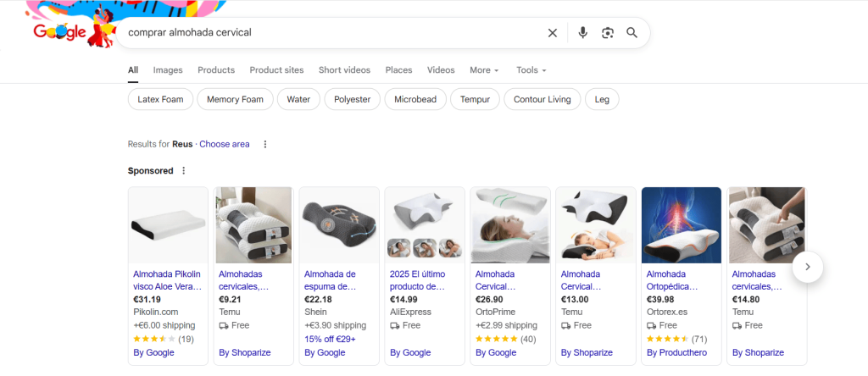Switch to the Images tab
868x376 pixels.
click(x=168, y=70)
